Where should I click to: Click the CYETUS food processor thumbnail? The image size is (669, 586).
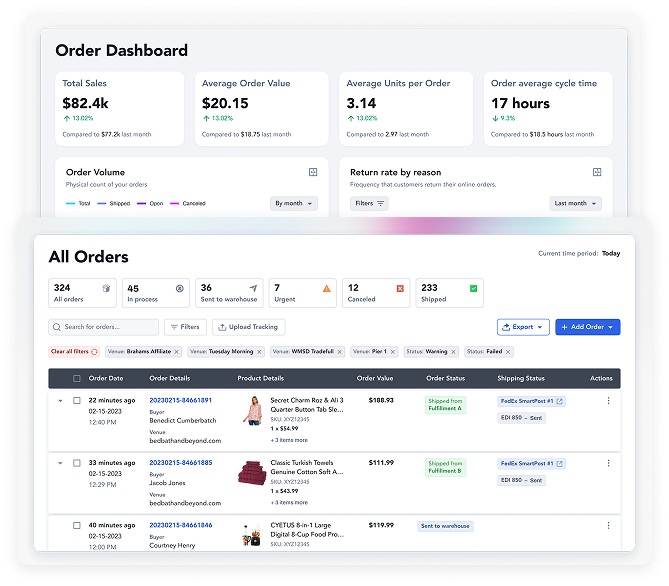pos(252,535)
